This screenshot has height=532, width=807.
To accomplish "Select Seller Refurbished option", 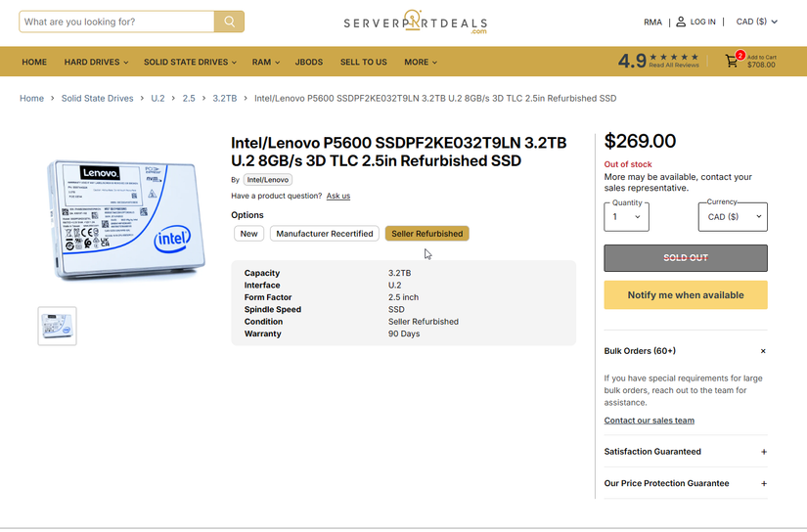I will point(427,234).
